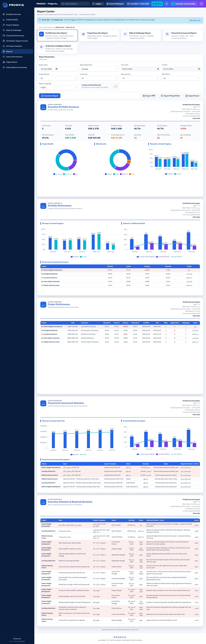The height and width of the screenshot is (644, 206).
Task: Click the Project Executive Report card icon
Action: coord(83,34)
